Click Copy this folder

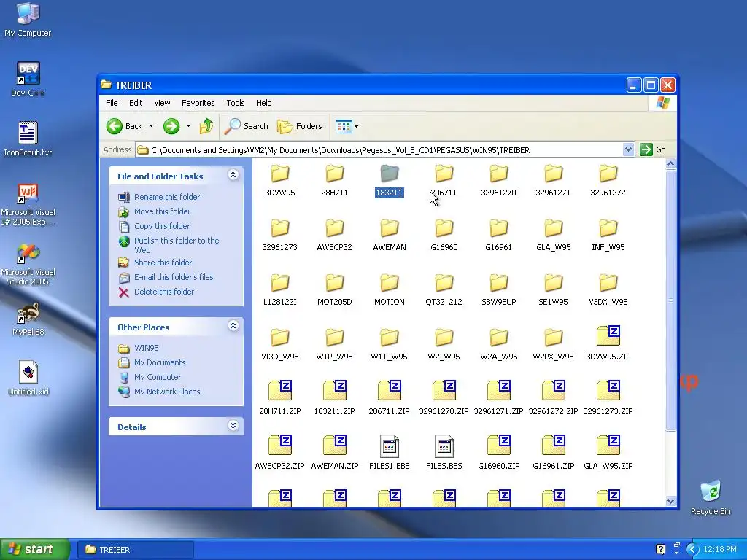pyautogui.click(x=162, y=226)
